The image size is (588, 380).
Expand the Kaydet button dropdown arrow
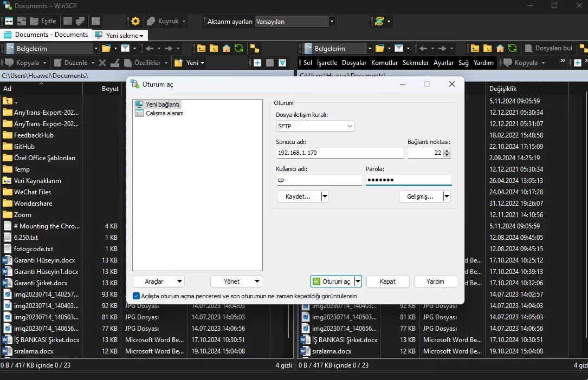[325, 196]
